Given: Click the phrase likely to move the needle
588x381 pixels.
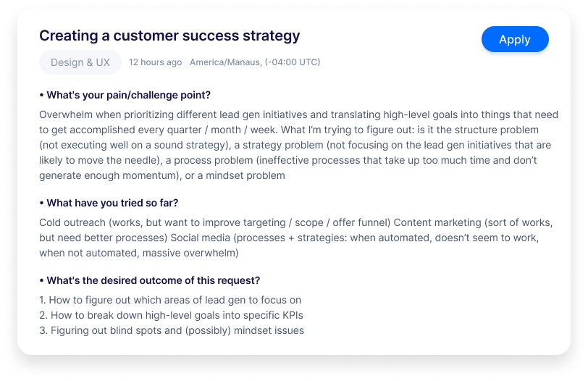Looking at the screenshot, I should [x=100, y=160].
